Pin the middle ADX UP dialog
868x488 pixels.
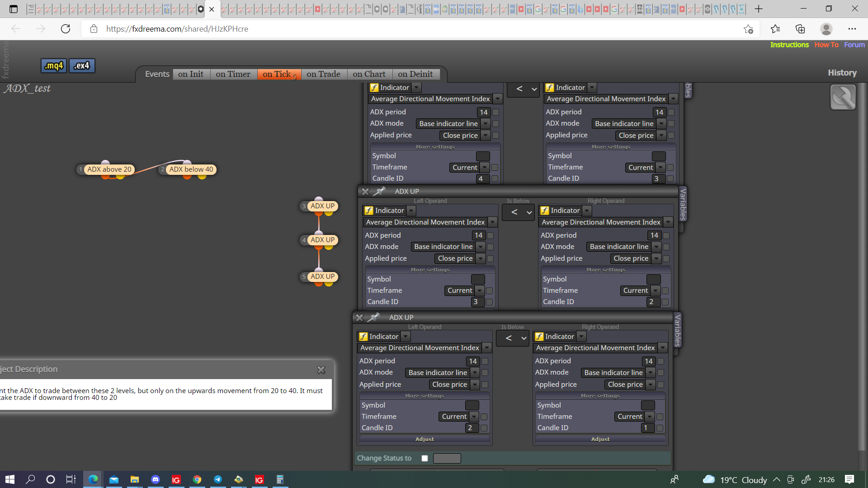379,192
